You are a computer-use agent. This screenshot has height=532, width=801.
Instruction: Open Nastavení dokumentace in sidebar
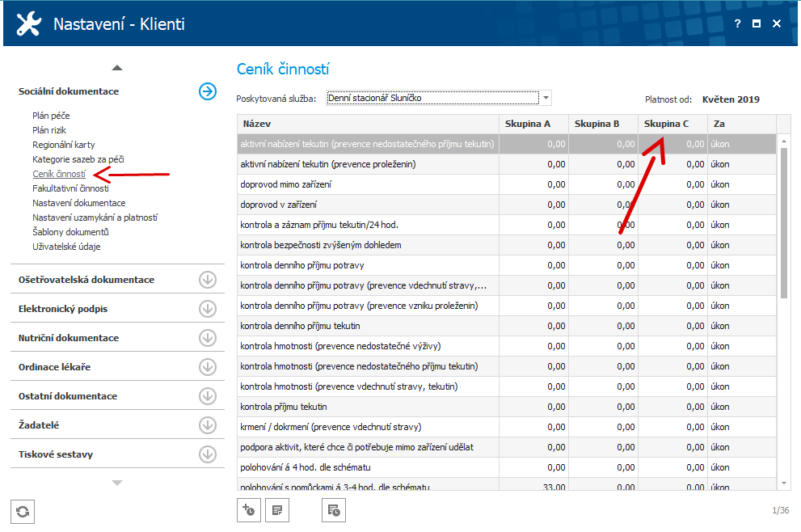coord(78,203)
